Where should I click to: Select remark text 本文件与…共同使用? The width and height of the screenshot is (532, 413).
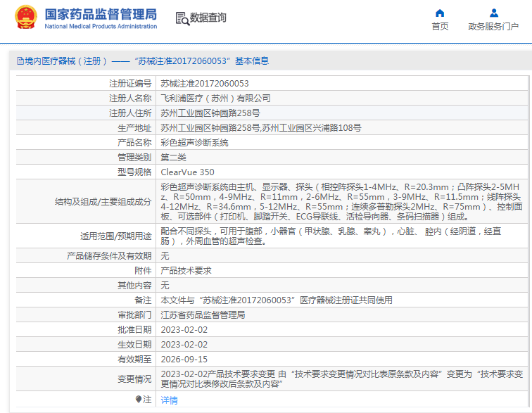[x=277, y=300]
